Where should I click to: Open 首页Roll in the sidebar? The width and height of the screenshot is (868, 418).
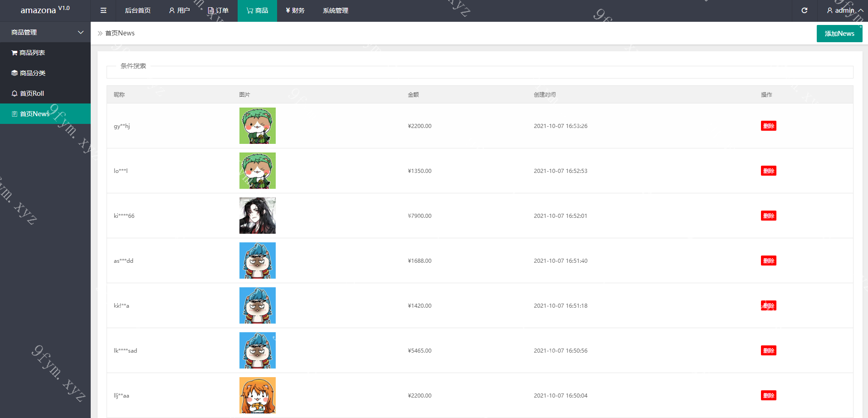click(x=45, y=93)
